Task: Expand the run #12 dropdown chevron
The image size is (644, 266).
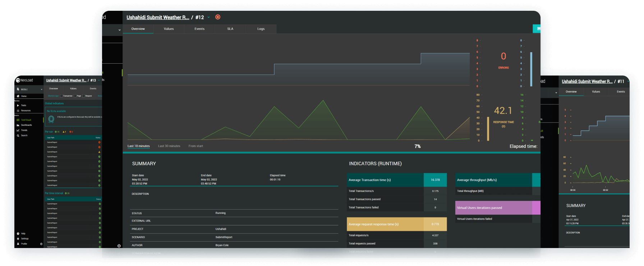Action: tap(208, 17)
